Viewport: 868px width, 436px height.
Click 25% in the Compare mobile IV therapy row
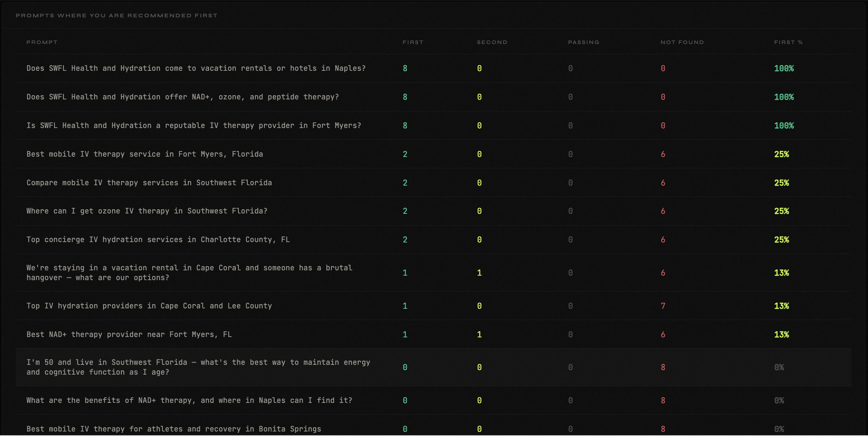pos(782,183)
